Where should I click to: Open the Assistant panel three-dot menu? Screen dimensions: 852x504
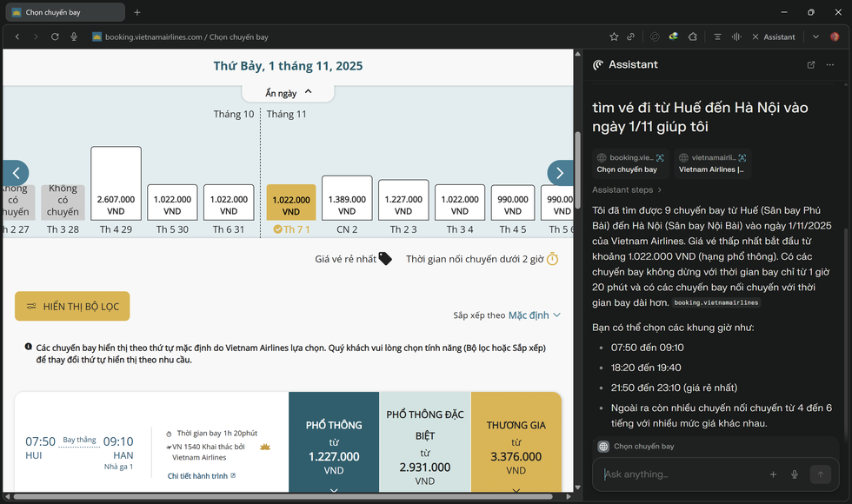click(x=832, y=64)
